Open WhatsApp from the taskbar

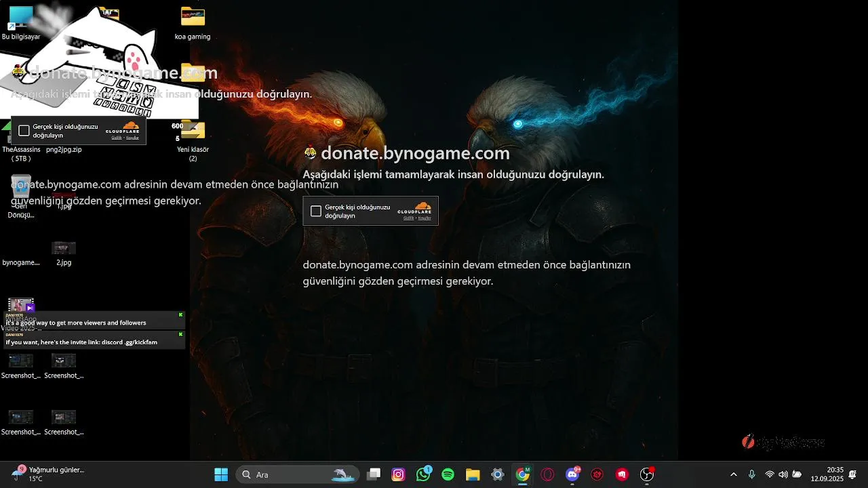tap(423, 474)
